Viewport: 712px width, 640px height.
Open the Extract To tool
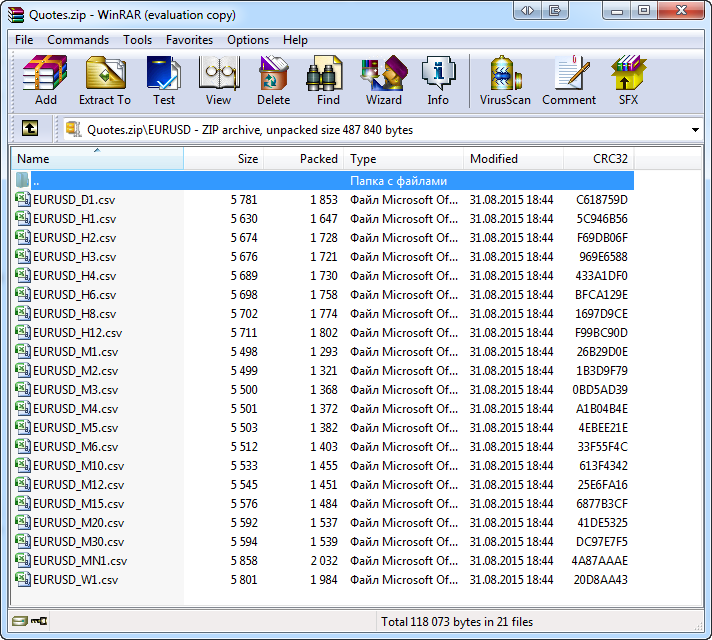click(105, 81)
